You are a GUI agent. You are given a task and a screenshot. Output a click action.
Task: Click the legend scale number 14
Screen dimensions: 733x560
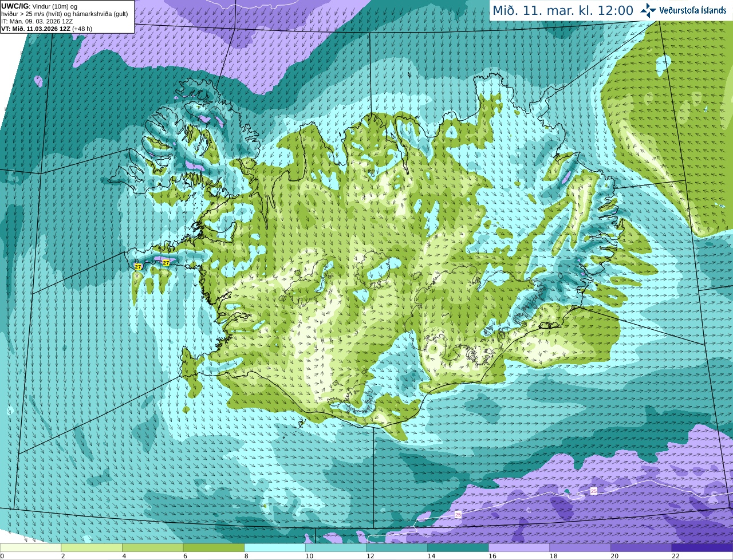click(431, 556)
